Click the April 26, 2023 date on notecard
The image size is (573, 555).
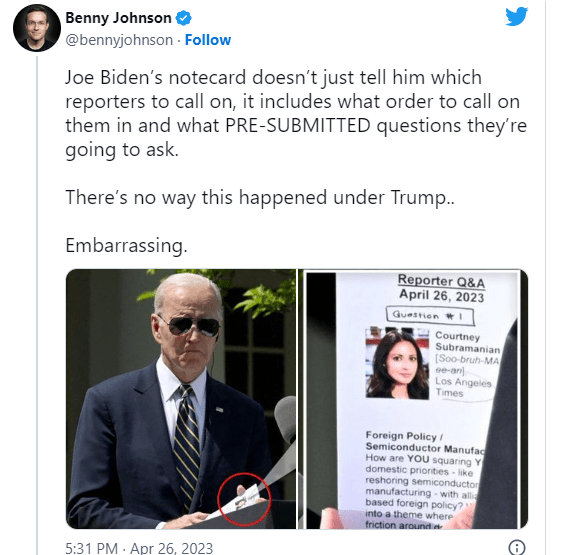441,296
